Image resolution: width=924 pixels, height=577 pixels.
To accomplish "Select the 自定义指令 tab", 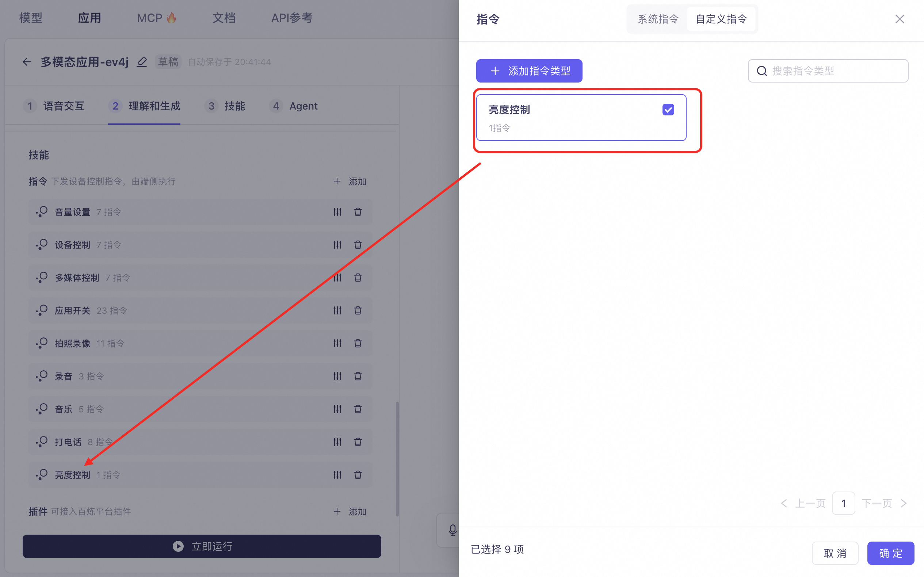I will tap(721, 19).
